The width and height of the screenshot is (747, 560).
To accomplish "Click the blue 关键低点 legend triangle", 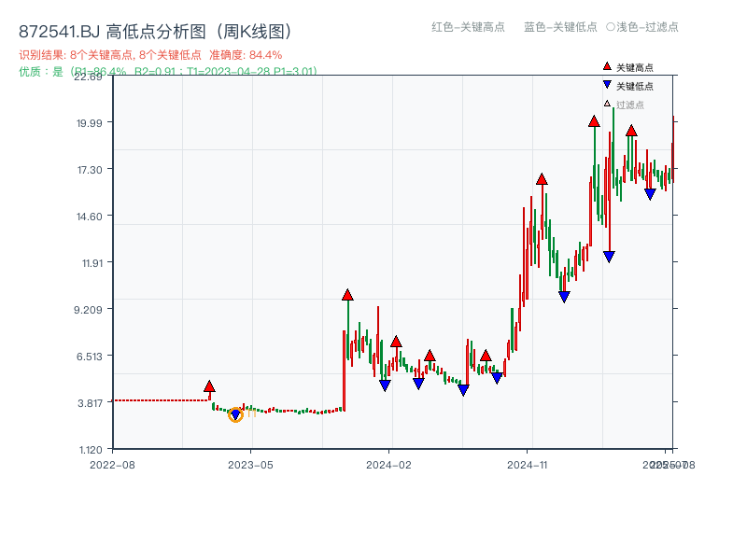I will [605, 82].
